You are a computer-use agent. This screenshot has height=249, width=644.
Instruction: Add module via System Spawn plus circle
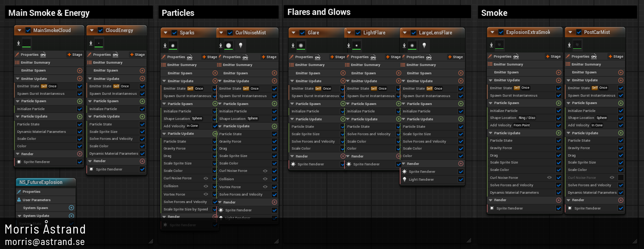click(71, 208)
